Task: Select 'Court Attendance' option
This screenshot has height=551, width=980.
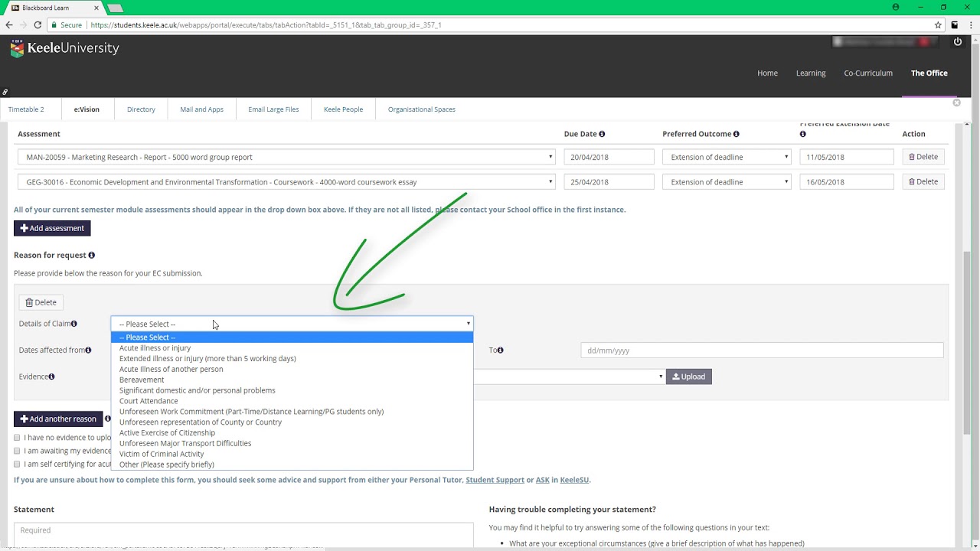Action: pyautogui.click(x=292, y=401)
